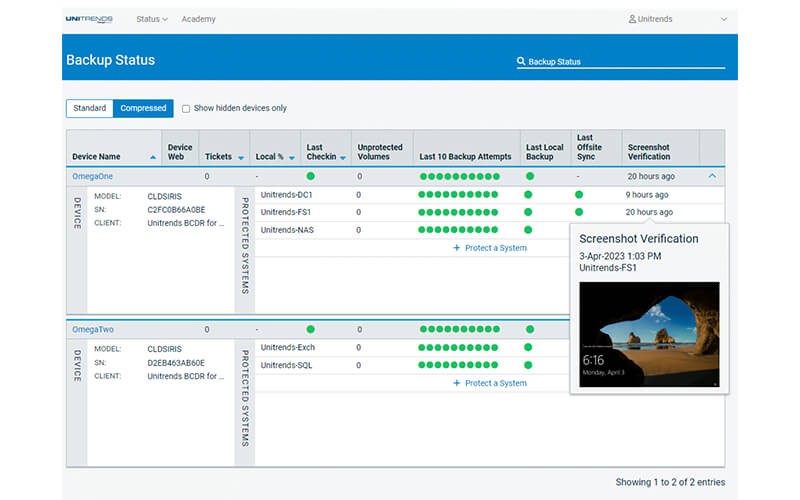Collapse the OmegaOne row chevron

pos(712,176)
